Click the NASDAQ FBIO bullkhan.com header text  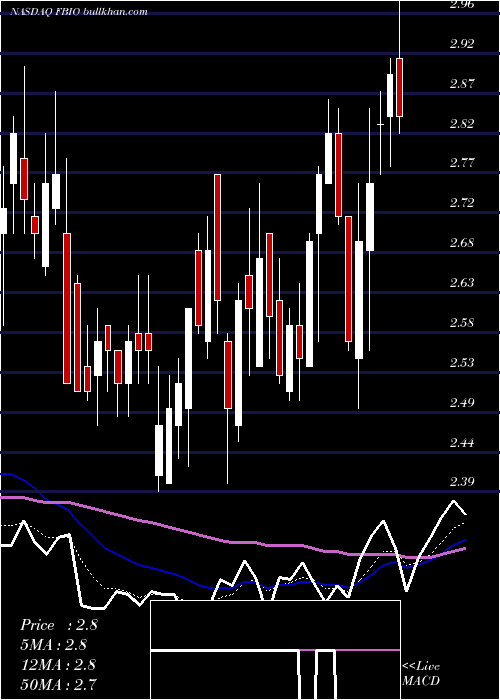[78, 12]
